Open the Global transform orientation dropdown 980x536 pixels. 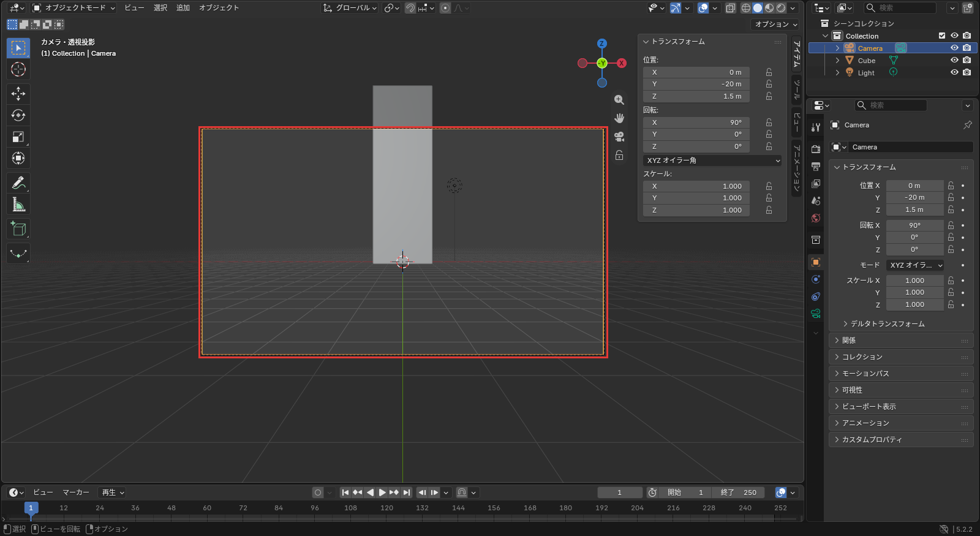[x=350, y=8]
